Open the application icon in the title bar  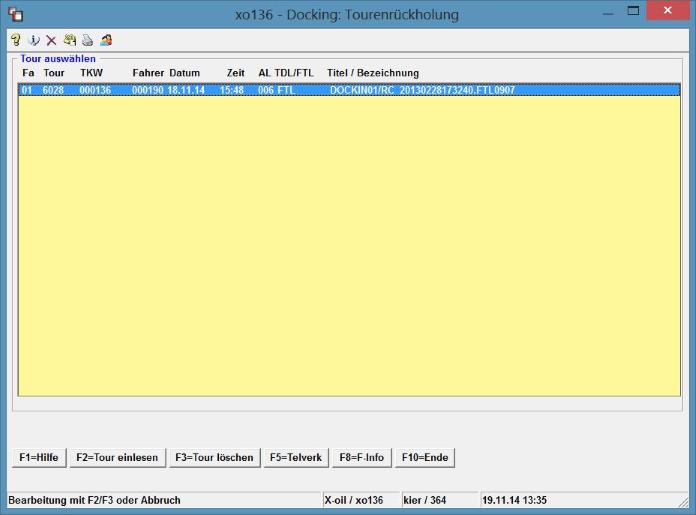pyautogui.click(x=16, y=14)
